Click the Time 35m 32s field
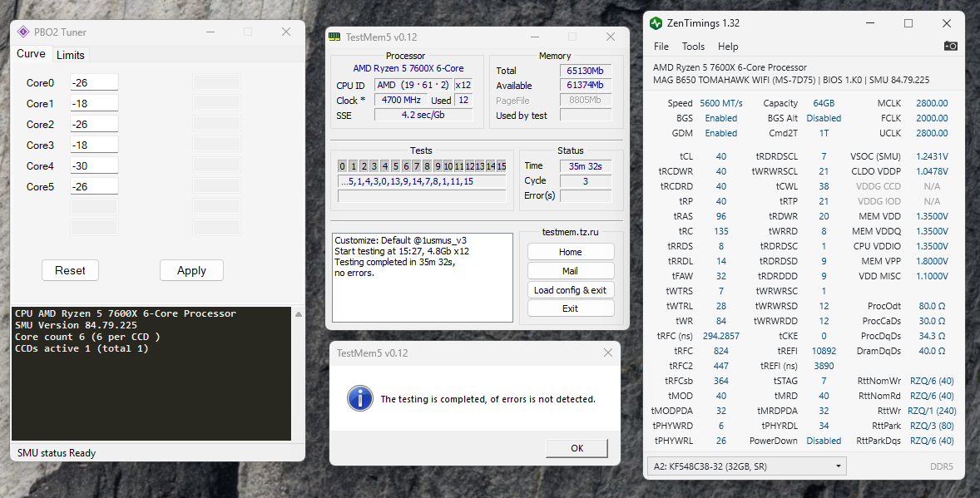This screenshot has height=498, width=980. [586, 166]
